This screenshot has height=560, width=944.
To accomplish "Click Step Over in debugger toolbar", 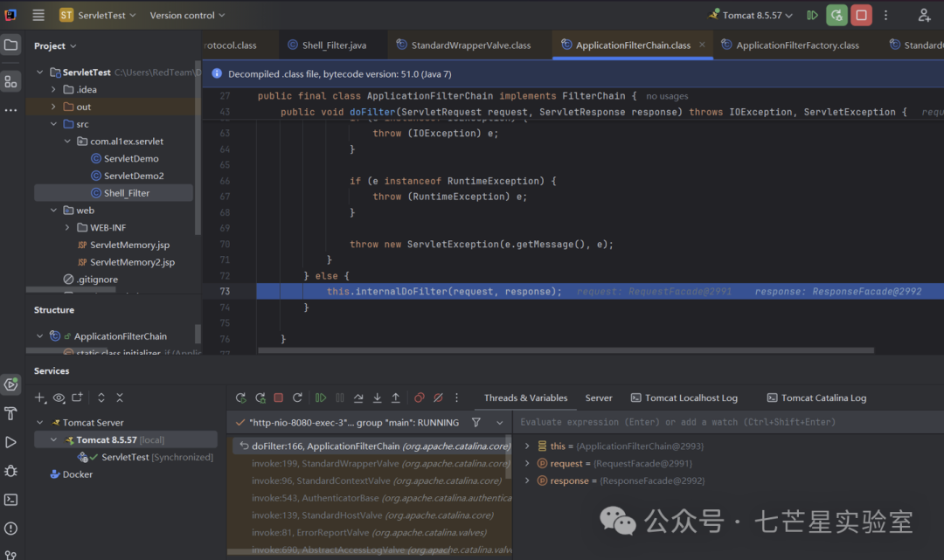I will point(358,398).
